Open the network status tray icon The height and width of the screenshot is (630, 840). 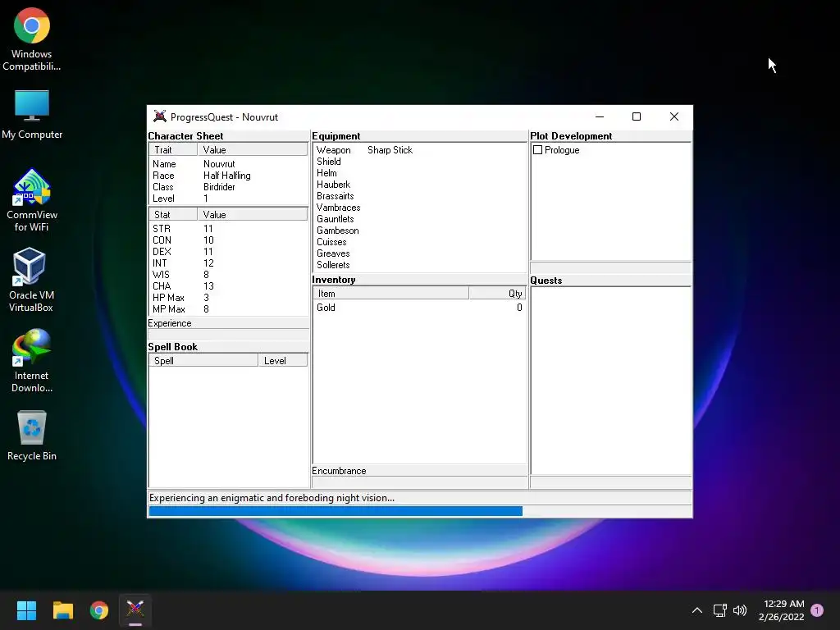tap(719, 610)
